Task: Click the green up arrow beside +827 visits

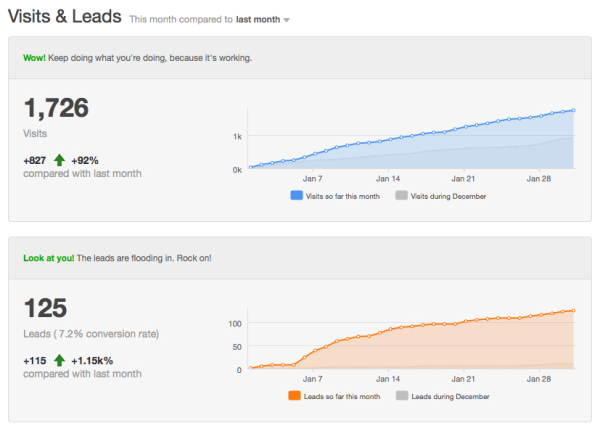Action: tap(59, 159)
